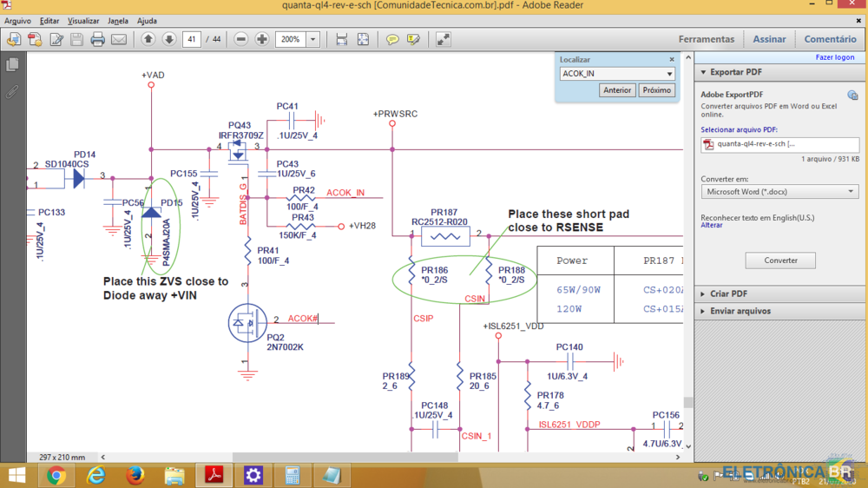Image resolution: width=868 pixels, height=488 pixels.
Task: Switch to read mode with expand arrows
Action: tap(444, 39)
